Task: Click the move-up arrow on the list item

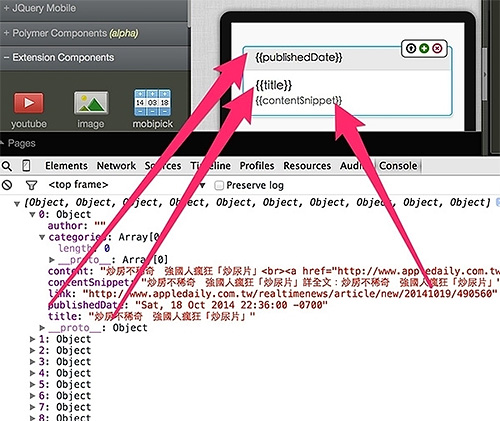Action: pos(411,48)
